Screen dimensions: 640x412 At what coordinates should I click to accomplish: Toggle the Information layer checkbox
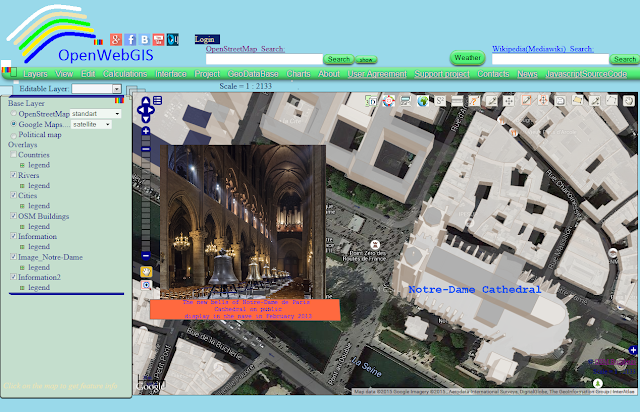(x=13, y=236)
